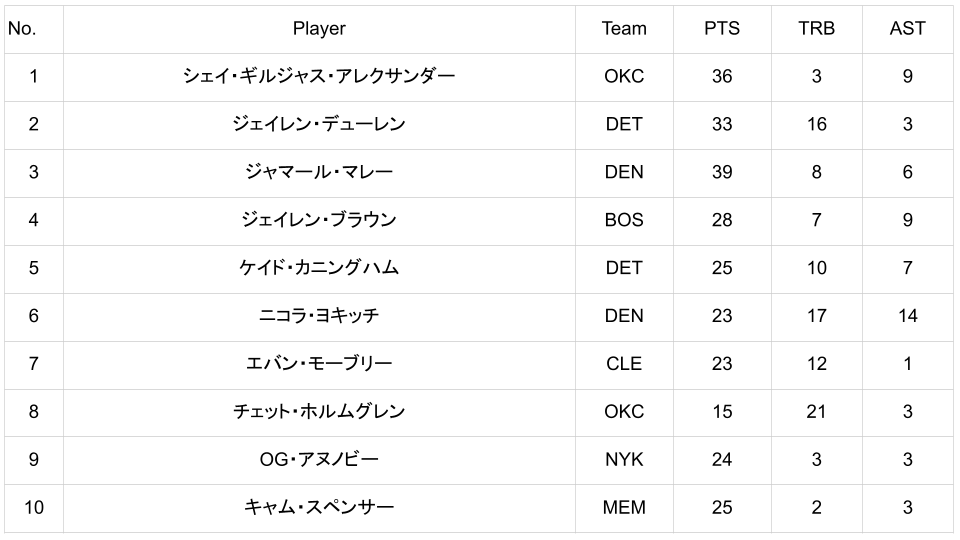Click the CLE team cell

pyautogui.click(x=624, y=364)
